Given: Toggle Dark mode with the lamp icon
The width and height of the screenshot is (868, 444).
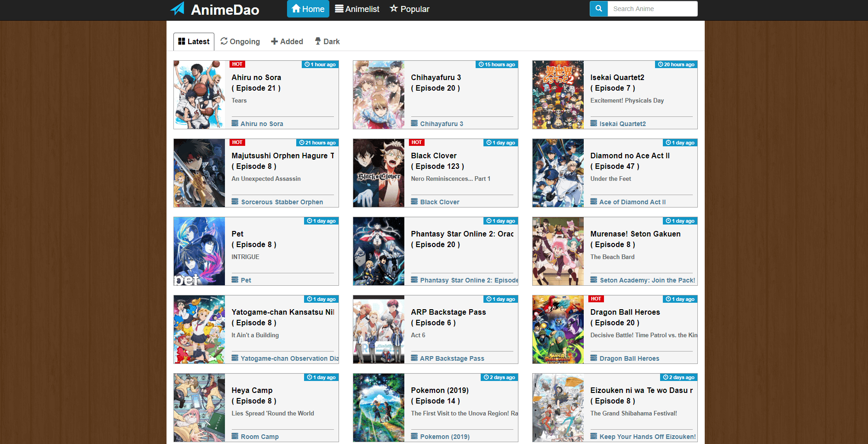Looking at the screenshot, I should [x=318, y=41].
